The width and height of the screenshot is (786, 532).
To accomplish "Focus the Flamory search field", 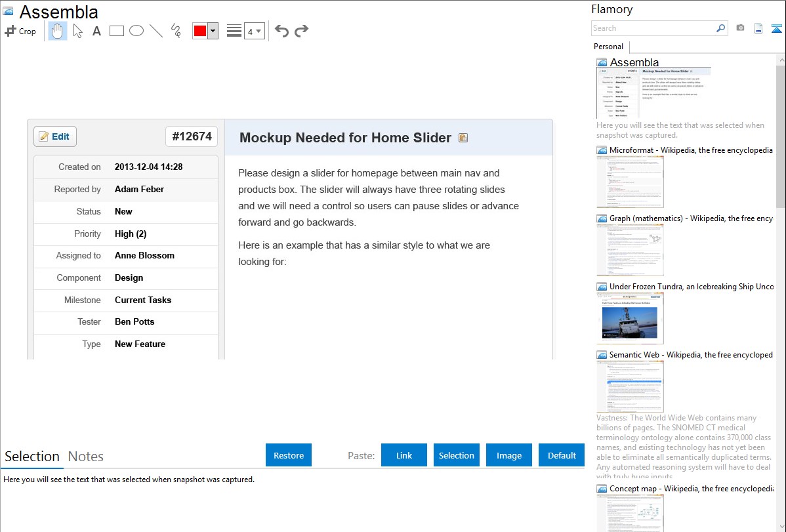I will click(653, 28).
